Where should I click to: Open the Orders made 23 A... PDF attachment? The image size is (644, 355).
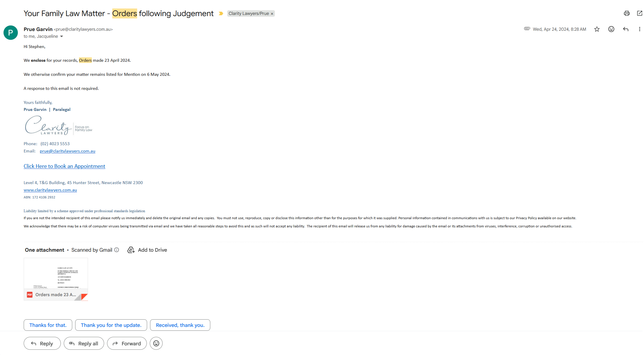(56, 279)
